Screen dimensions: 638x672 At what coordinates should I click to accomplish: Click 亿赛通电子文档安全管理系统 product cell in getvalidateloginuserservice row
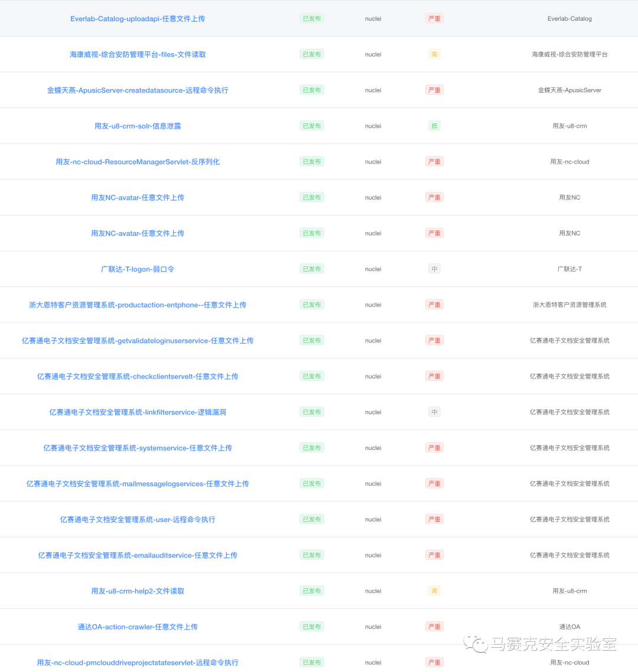[569, 341]
